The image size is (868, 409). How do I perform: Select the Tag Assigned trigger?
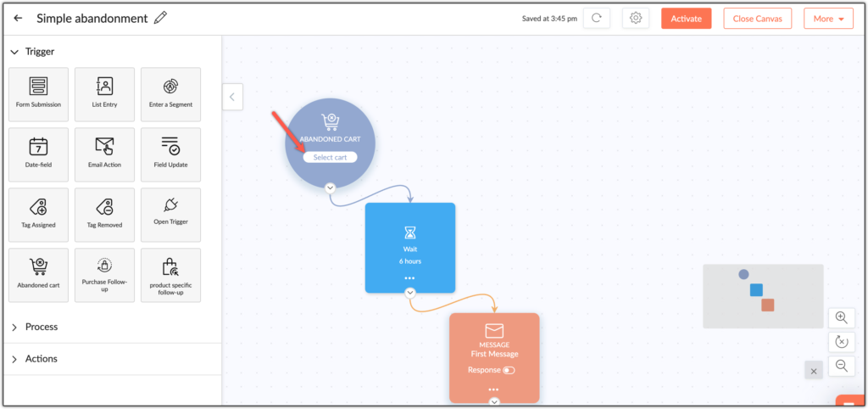coord(38,214)
